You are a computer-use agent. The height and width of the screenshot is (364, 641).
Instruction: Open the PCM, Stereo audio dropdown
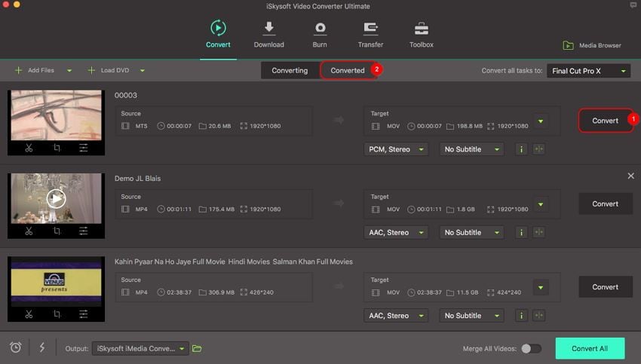(x=396, y=149)
